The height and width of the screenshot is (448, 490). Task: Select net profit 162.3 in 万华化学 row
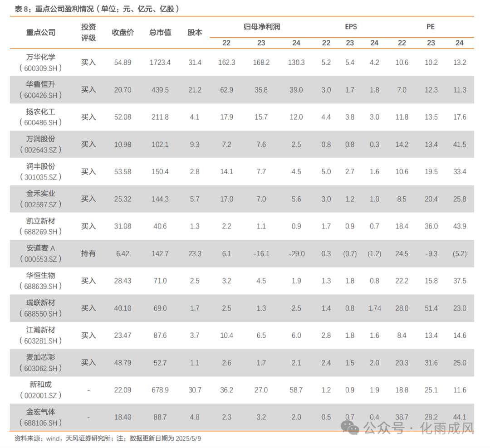click(x=226, y=63)
